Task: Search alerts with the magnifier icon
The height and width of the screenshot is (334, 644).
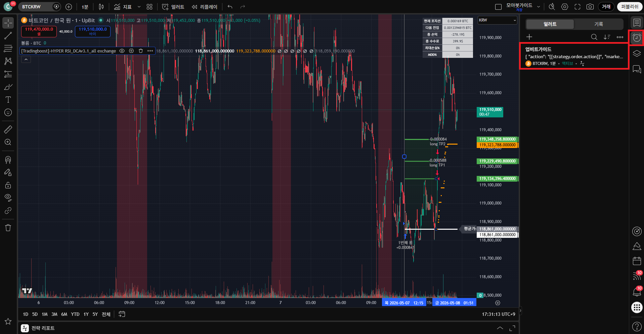Action: coord(594,37)
